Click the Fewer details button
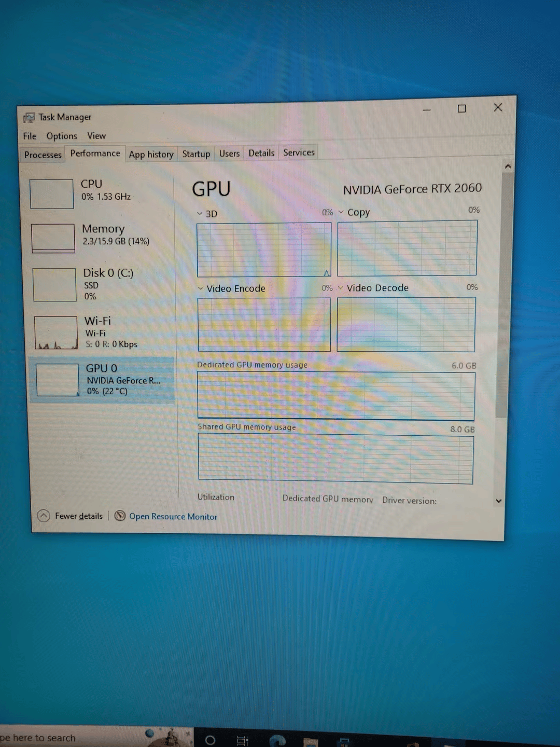Screen dimensions: 560x747 point(70,516)
